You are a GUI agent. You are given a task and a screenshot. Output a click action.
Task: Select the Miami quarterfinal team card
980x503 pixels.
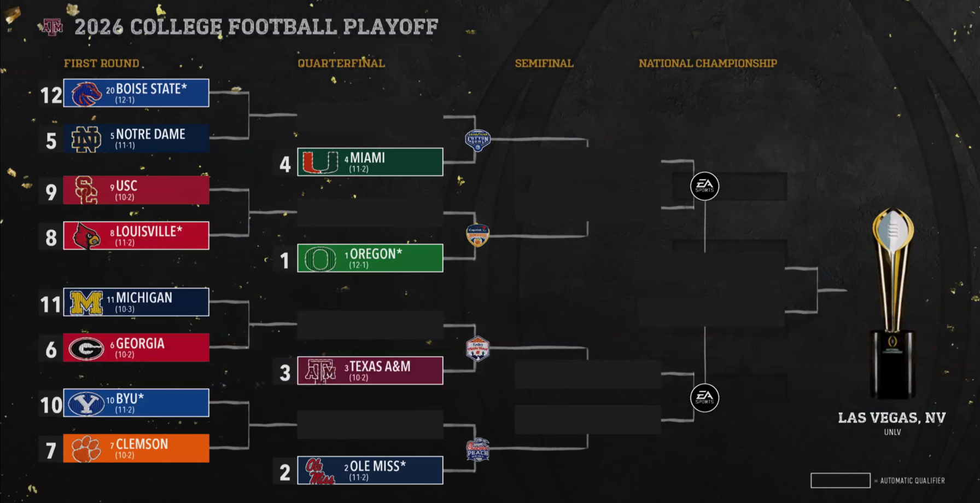tap(370, 162)
